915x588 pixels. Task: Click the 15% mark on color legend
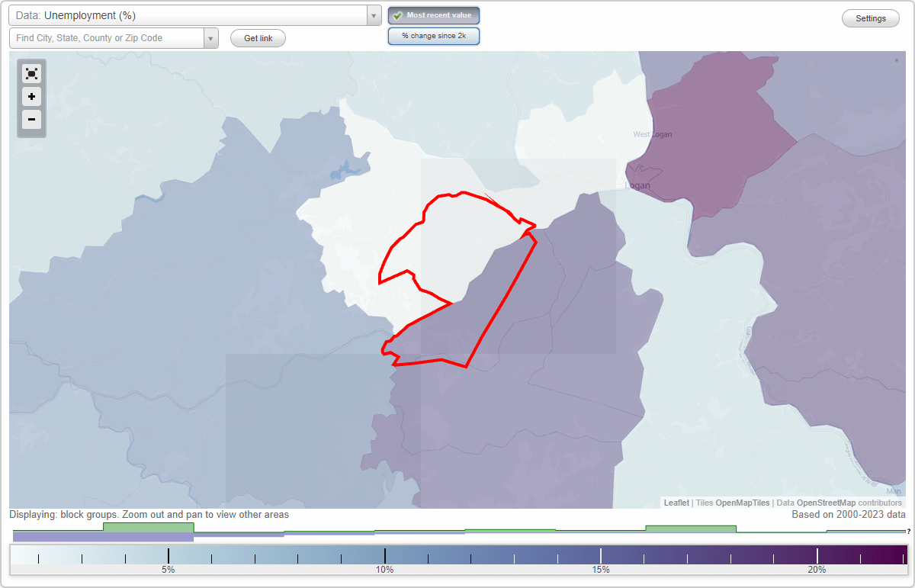601,569
